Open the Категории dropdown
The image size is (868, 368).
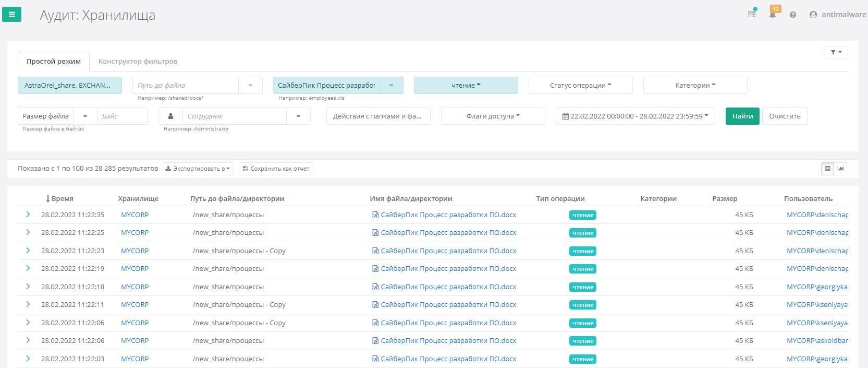[695, 85]
